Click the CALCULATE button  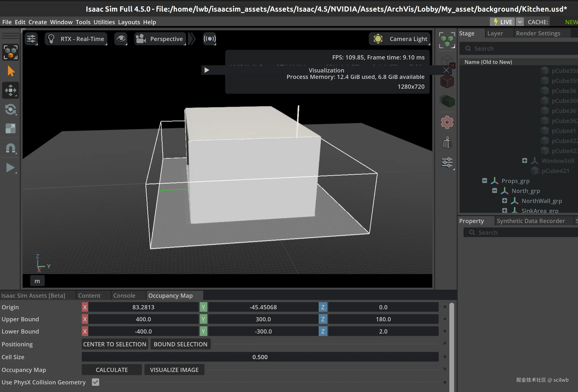point(112,370)
